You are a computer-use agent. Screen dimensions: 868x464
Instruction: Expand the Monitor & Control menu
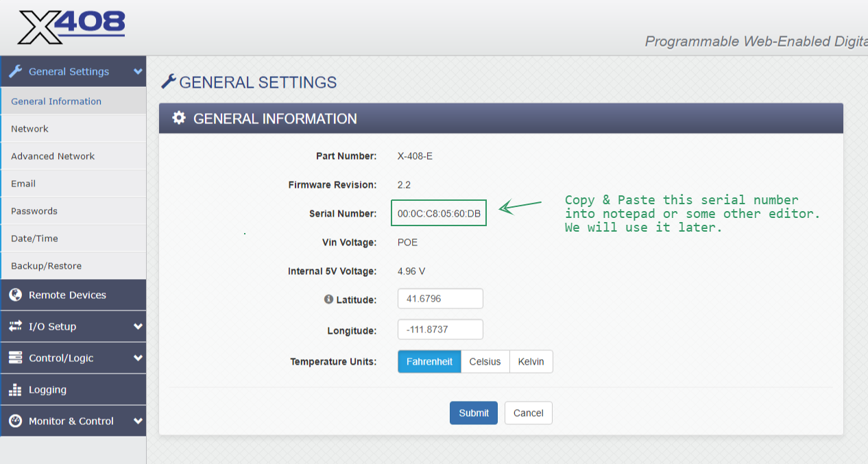coord(139,421)
